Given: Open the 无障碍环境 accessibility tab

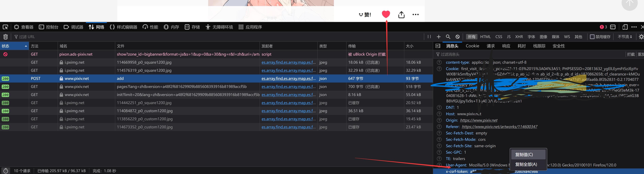Looking at the screenshot, I should point(219,27).
